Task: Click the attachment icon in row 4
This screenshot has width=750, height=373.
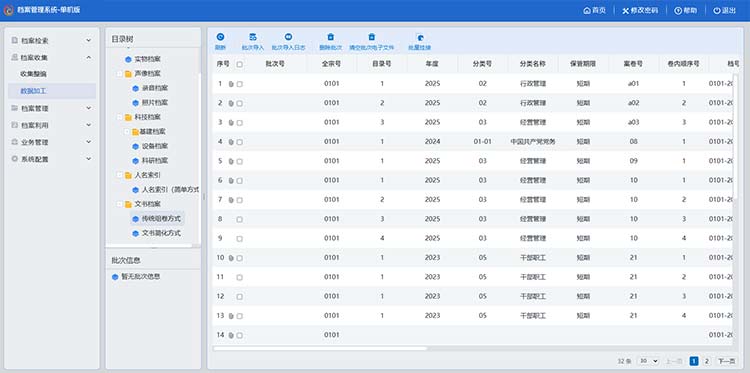Action: (231, 142)
